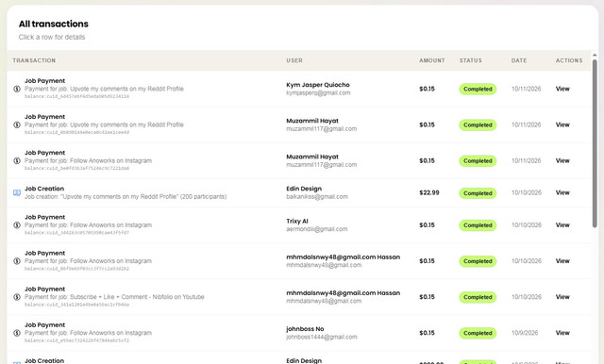Screen dimensions: 604x364
Task: Click coin icon of Hassan's Instagram follow payment
Action: pyautogui.click(x=17, y=261)
